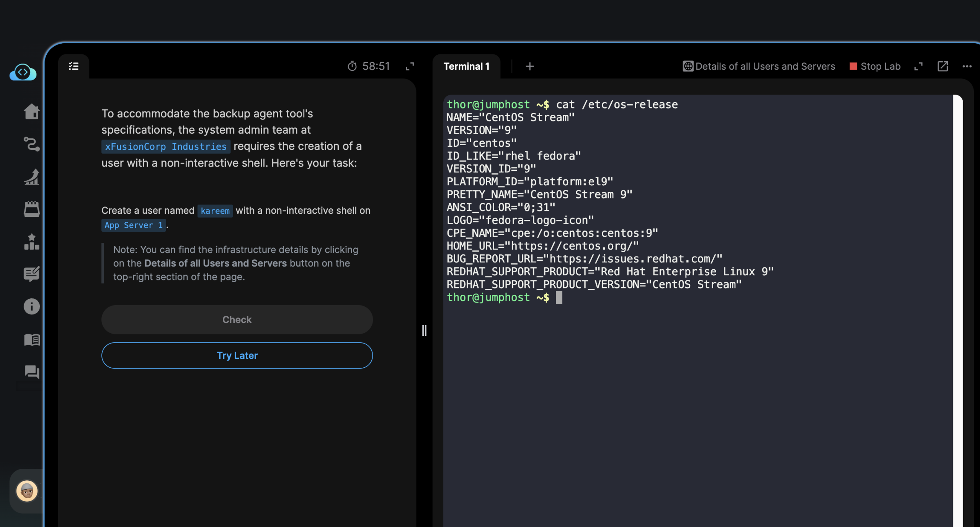Open the KodeKloud cloud logo
Screen dimensions: 980x527
[23, 72]
